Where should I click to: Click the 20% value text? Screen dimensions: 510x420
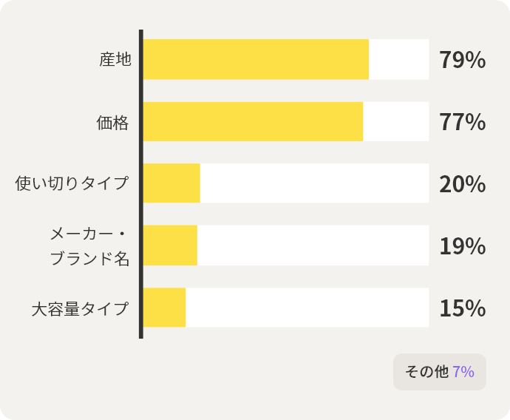pyautogui.click(x=462, y=184)
